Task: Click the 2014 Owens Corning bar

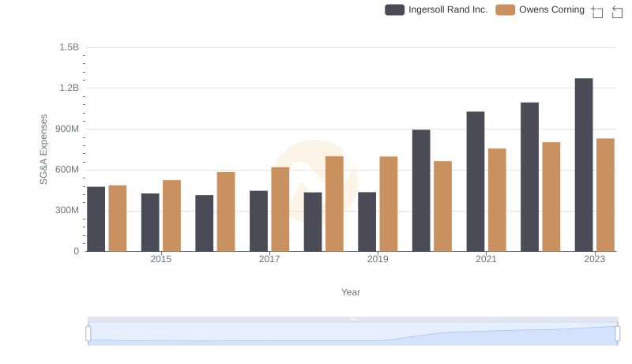Action: (118, 218)
